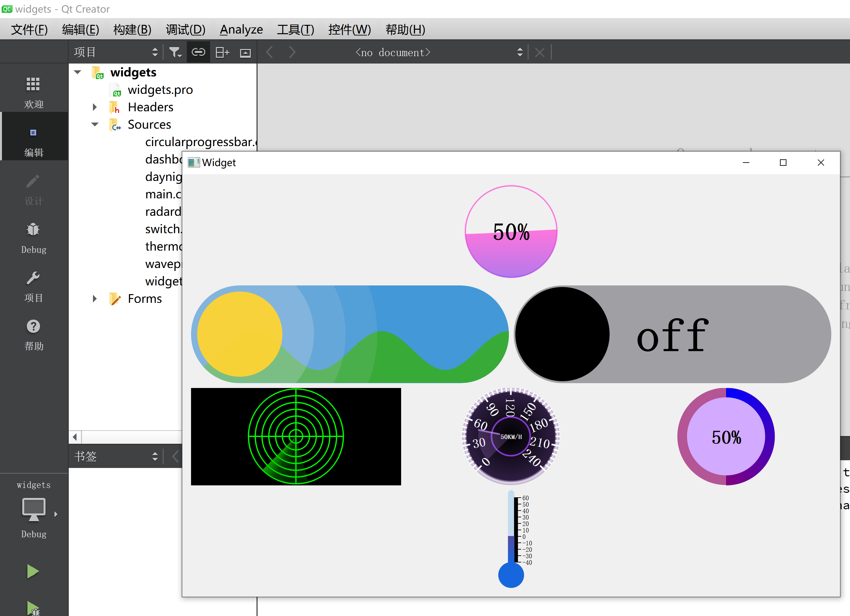Open the 书签 pane dropdown
The width and height of the screenshot is (850, 616).
pyautogui.click(x=116, y=456)
